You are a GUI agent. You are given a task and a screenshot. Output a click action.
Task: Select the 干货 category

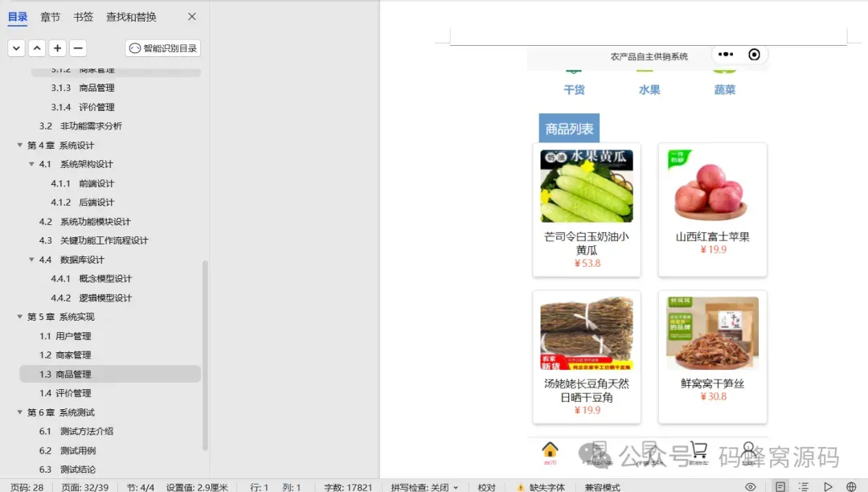(x=574, y=90)
